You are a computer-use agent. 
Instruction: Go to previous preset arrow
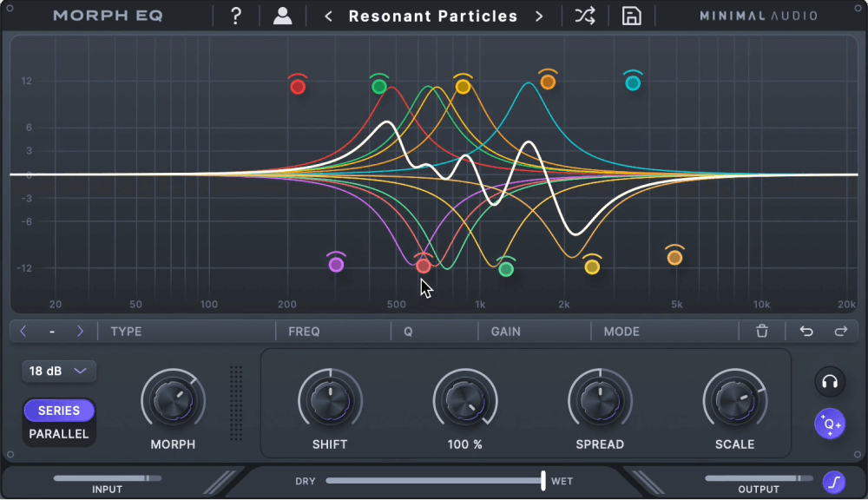click(x=328, y=16)
